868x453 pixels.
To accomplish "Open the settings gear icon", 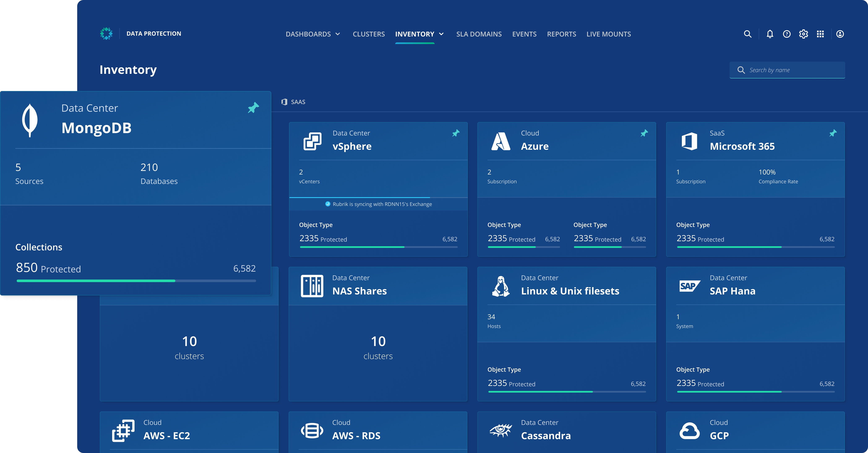I will click(803, 34).
